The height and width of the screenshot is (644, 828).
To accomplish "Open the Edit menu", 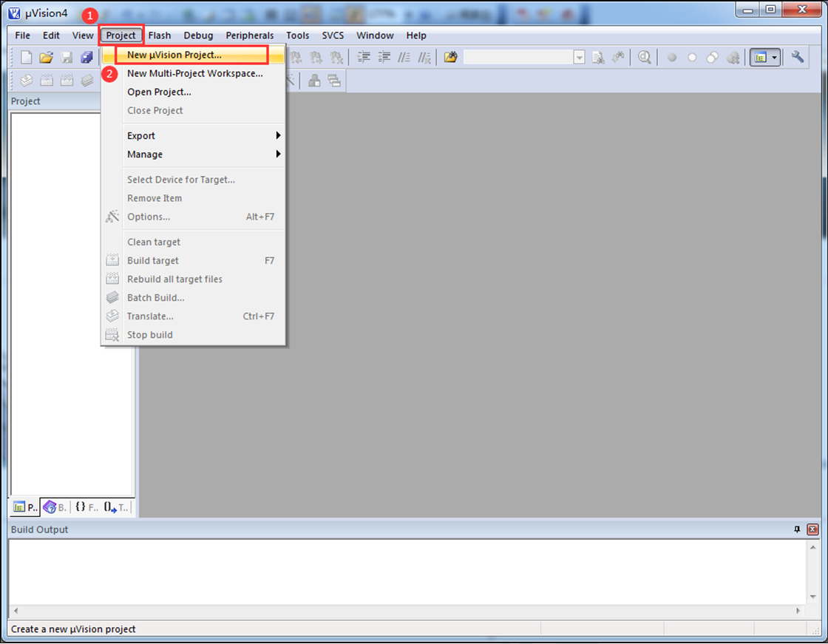I will pos(51,35).
